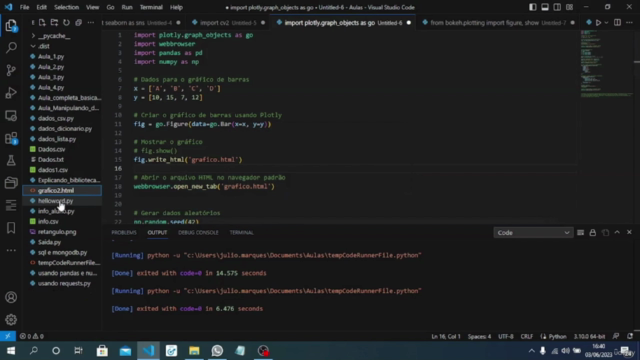Open the Manage gear menu
Image resolution: width=640 pixels, height=360 pixels.
click(11, 320)
